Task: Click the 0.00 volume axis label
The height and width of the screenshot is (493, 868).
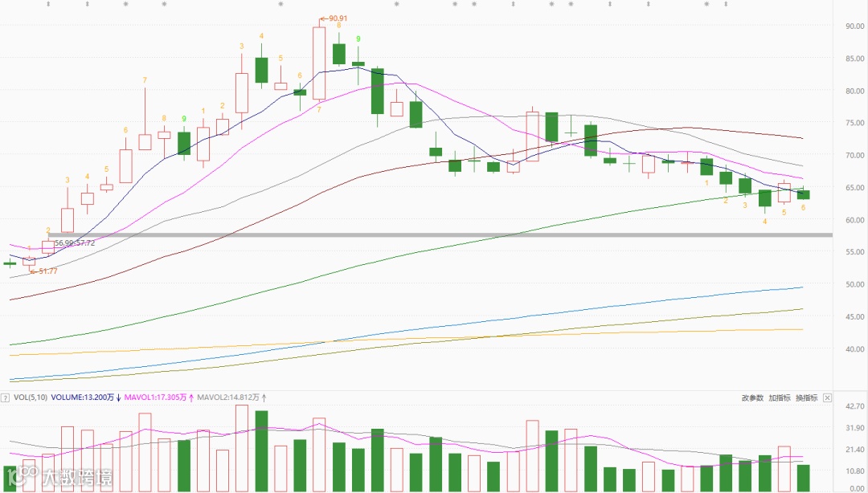Action: tap(857, 488)
